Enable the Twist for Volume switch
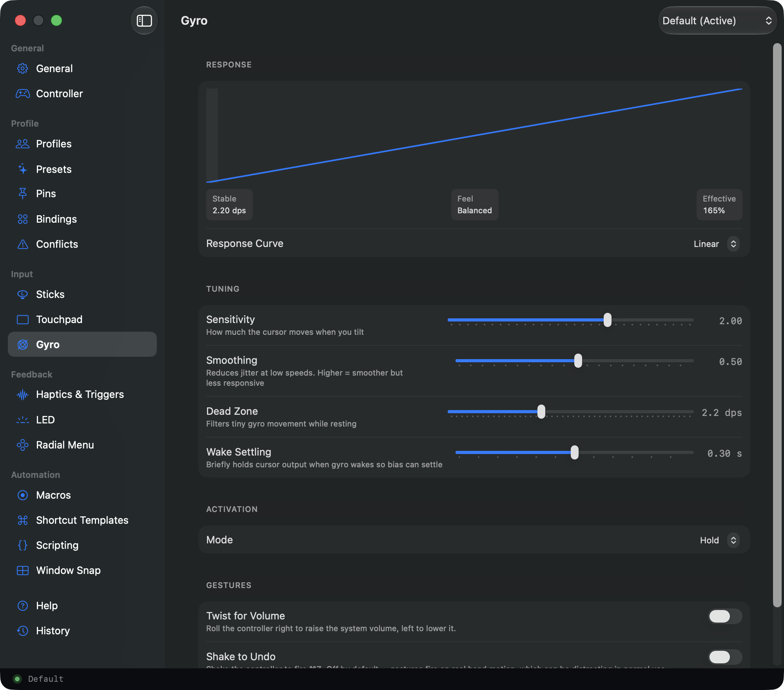The height and width of the screenshot is (690, 784). click(725, 616)
